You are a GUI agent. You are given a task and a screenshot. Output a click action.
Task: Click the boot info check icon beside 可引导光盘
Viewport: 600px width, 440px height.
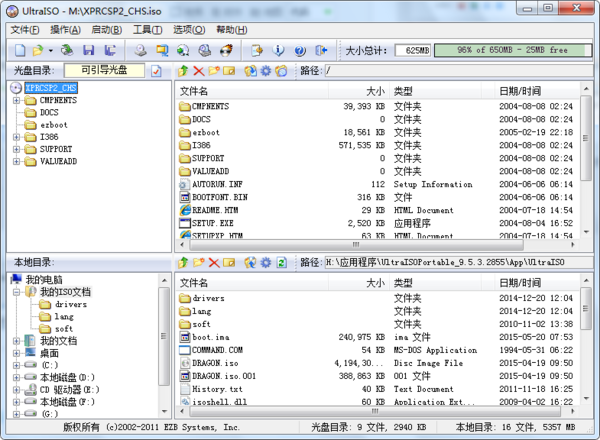[x=156, y=71]
